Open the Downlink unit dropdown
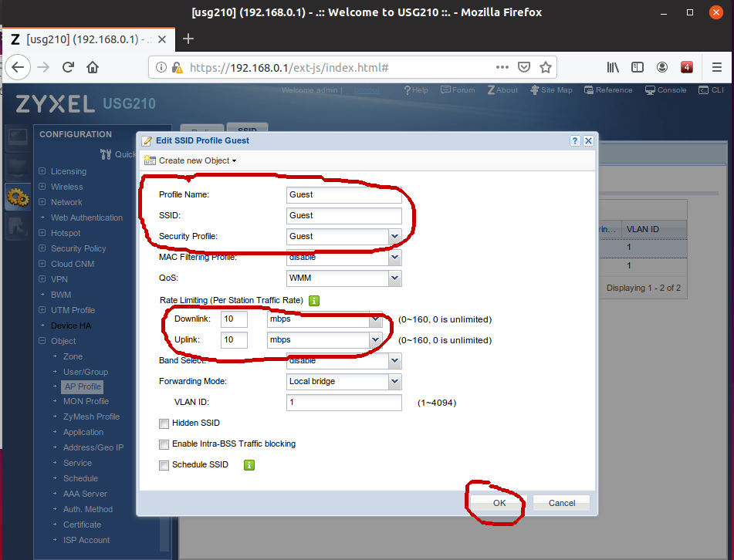Screen dimensions: 734x560 pyautogui.click(x=375, y=319)
